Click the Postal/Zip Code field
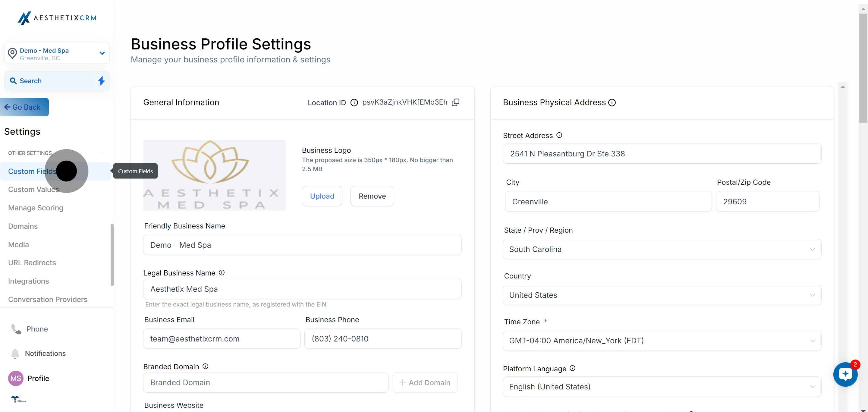The height and width of the screenshot is (412, 868). tap(768, 201)
